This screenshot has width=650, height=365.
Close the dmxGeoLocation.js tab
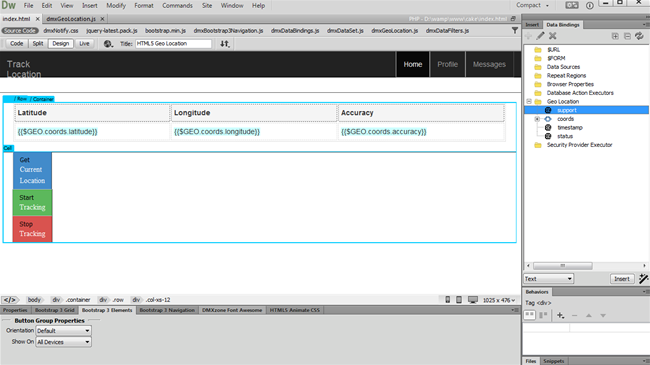tap(102, 19)
